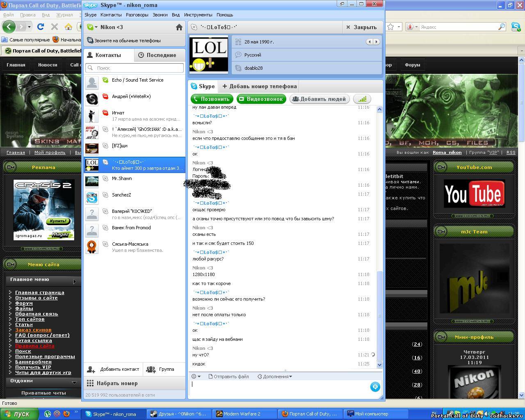Switch to the Последние tab
The height and width of the screenshot is (420, 525).
point(160,55)
